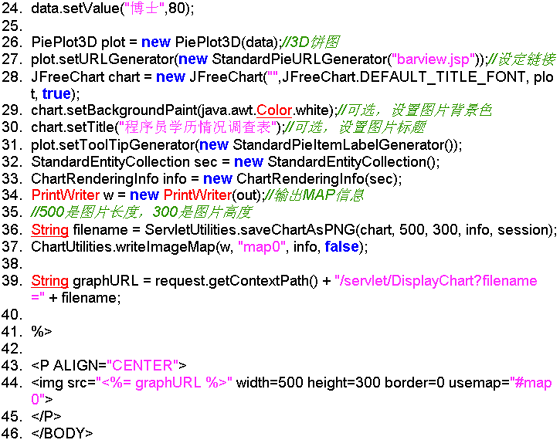The height and width of the screenshot is (440, 560).
Task: Click 'request.getContextPath()' on line 39
Action: 236,281
